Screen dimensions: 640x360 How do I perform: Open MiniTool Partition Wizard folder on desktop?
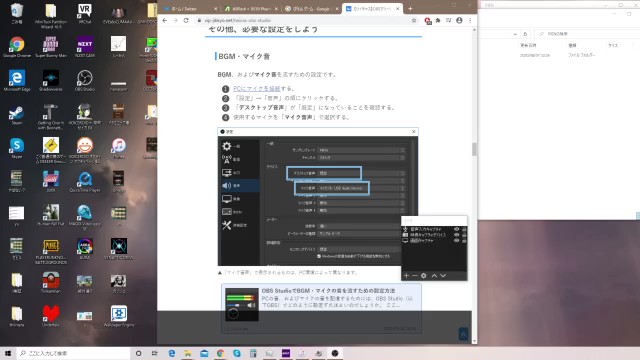[51, 16]
